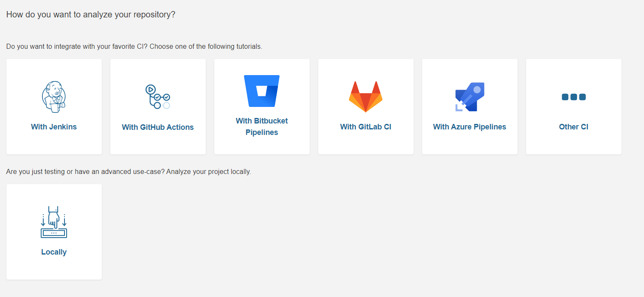644x297 pixels.
Task: Select the Locally analysis label
Action: [54, 252]
